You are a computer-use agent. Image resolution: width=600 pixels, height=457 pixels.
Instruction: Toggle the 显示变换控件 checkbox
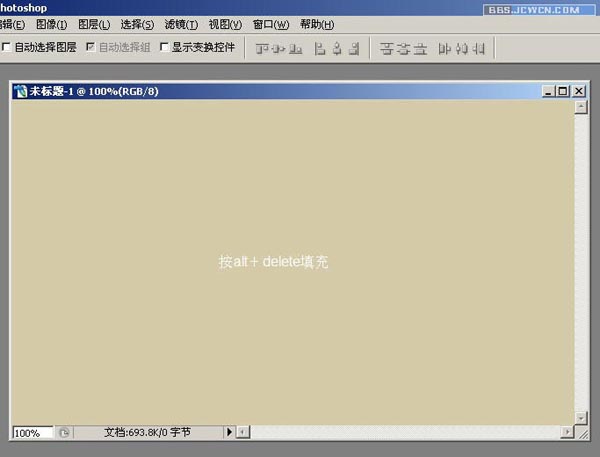[x=165, y=47]
